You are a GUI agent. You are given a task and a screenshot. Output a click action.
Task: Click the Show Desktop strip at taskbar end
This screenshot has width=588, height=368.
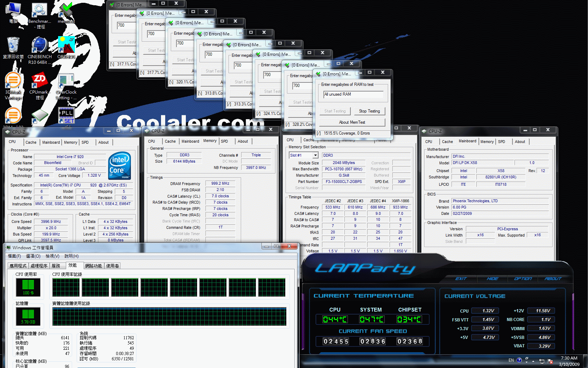586,361
